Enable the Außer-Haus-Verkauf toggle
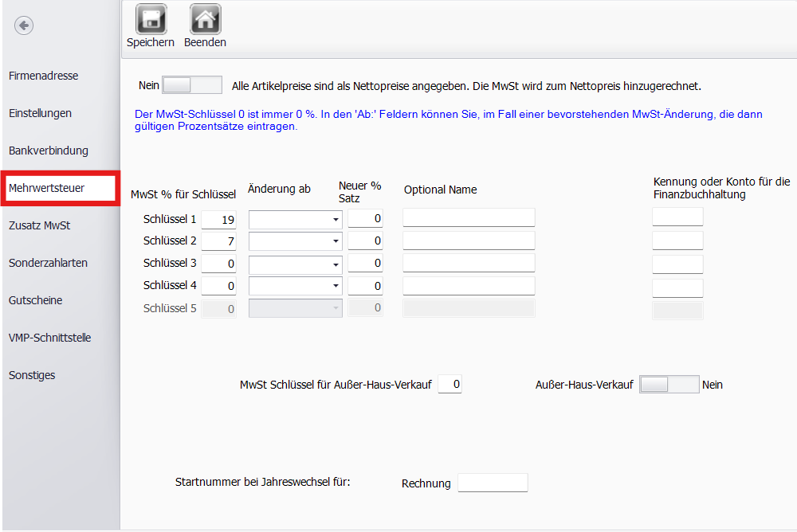Image resolution: width=797 pixels, height=532 pixels. point(669,385)
